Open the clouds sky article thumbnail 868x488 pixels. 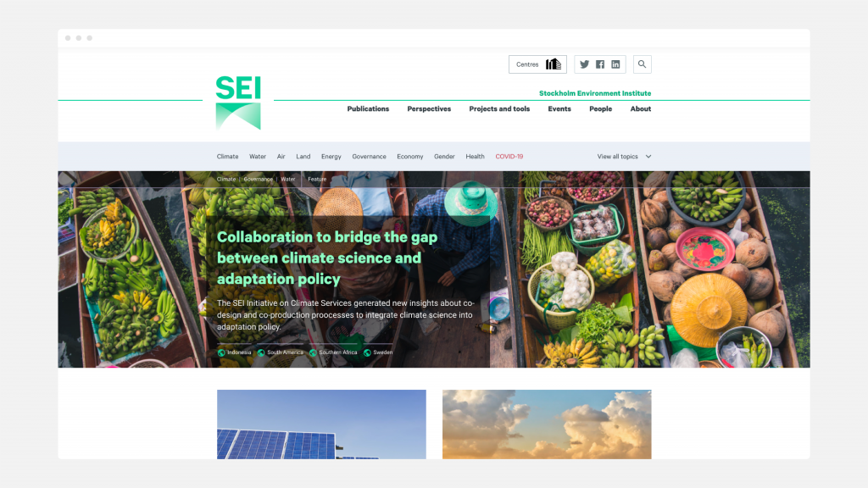tap(547, 424)
